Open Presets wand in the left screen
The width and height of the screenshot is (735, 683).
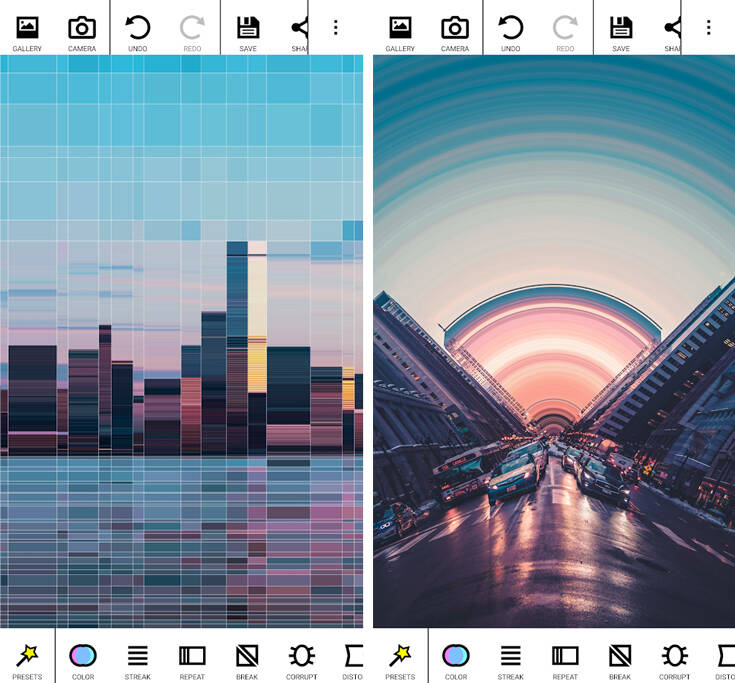tap(27, 660)
